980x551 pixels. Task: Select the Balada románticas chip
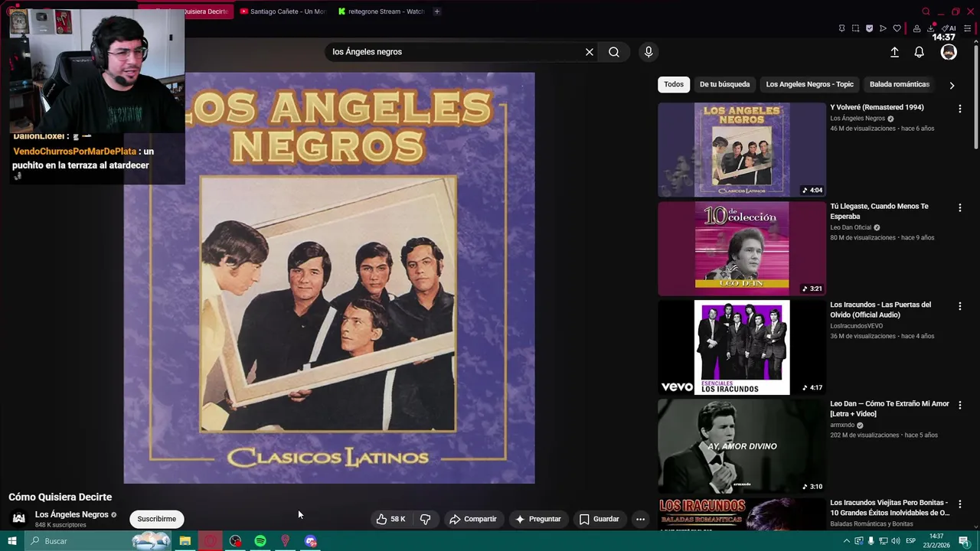click(x=900, y=84)
